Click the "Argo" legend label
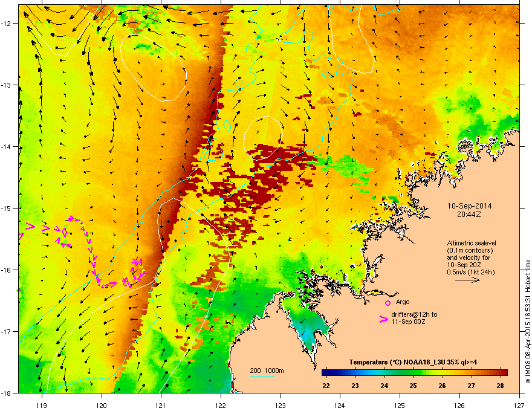532x411 pixels. (x=403, y=302)
